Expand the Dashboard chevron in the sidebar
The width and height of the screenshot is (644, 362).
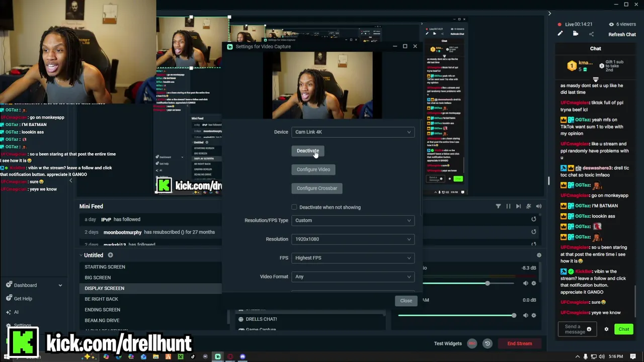click(x=60, y=285)
